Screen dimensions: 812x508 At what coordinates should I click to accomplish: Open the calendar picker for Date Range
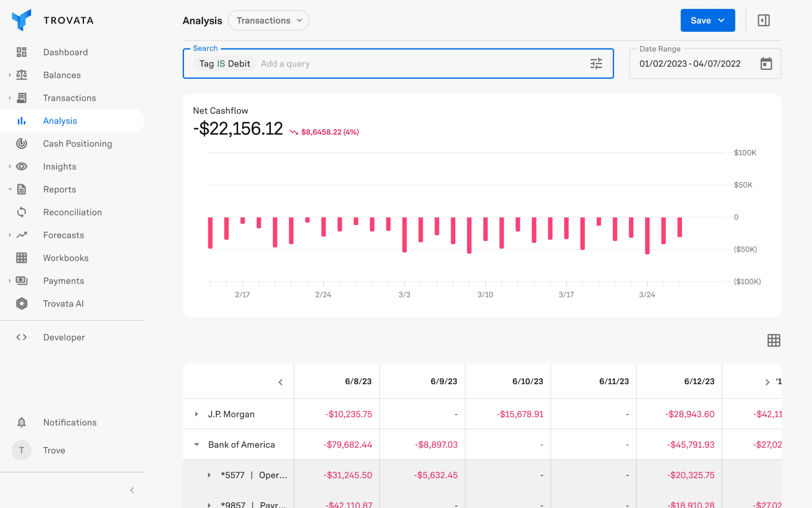tap(766, 63)
